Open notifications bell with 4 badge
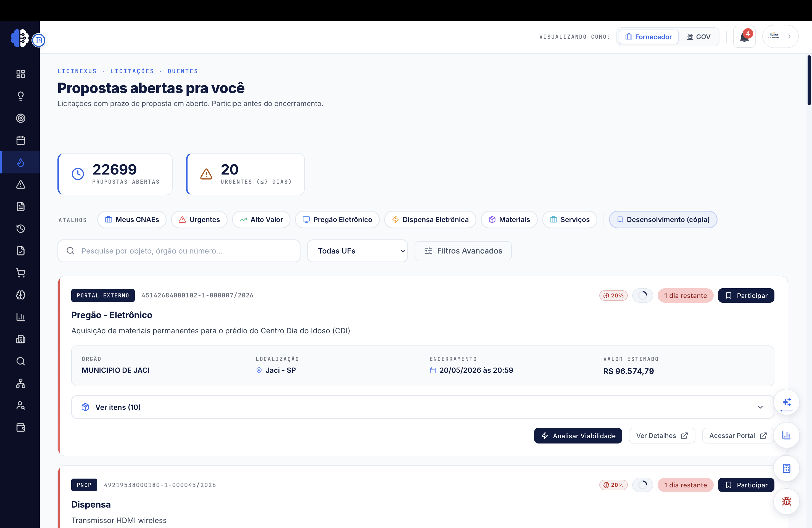Screen dimensions: 812x528 pyautogui.click(x=744, y=37)
